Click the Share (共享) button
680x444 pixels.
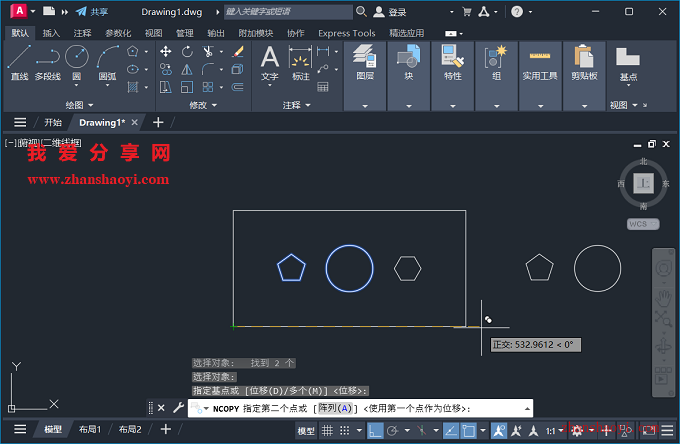[x=92, y=12]
